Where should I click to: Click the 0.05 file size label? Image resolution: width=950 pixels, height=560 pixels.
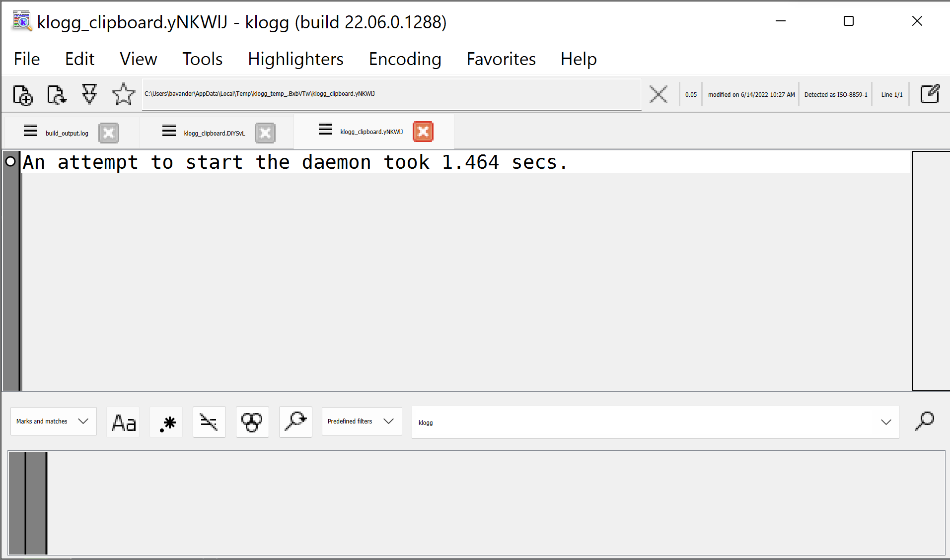click(691, 94)
